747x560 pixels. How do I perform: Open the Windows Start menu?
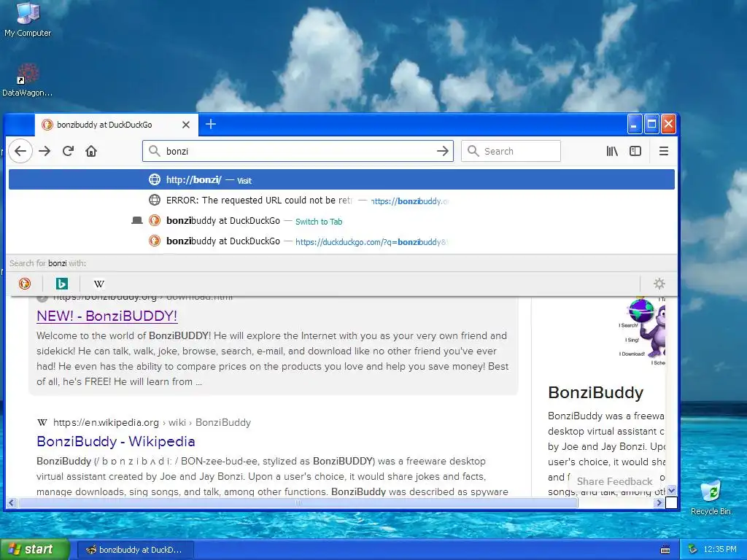tap(35, 550)
